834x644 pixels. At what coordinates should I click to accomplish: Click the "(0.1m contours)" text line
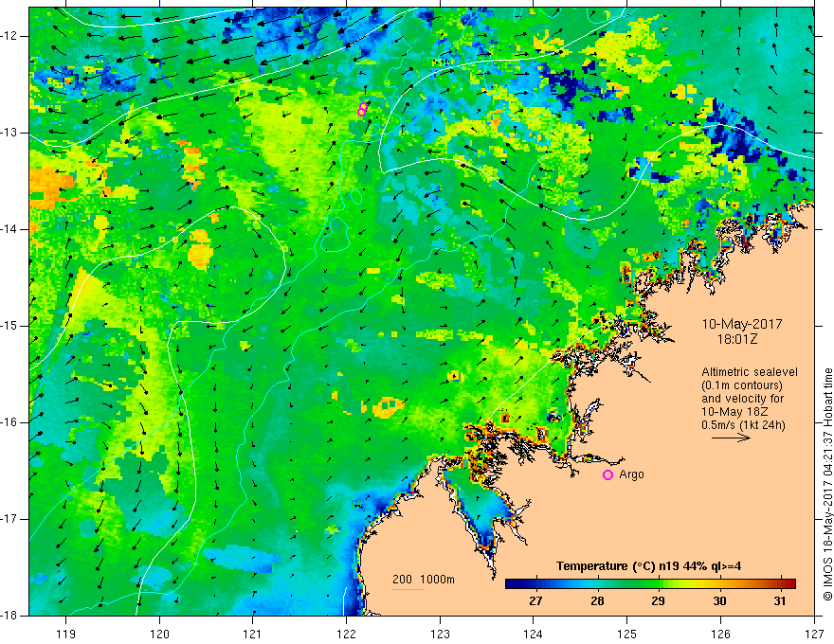click(741, 385)
